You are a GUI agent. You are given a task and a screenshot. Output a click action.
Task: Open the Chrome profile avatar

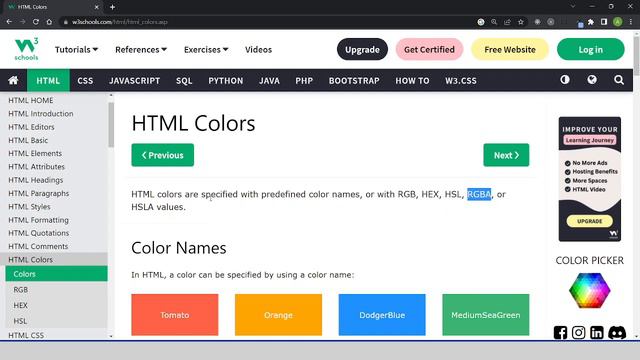[x=618, y=22]
